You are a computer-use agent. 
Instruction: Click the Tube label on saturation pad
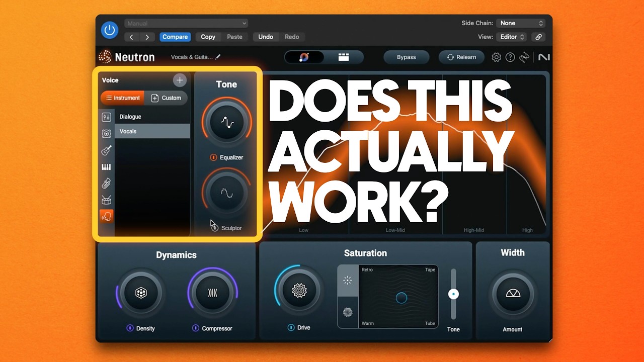(x=430, y=323)
